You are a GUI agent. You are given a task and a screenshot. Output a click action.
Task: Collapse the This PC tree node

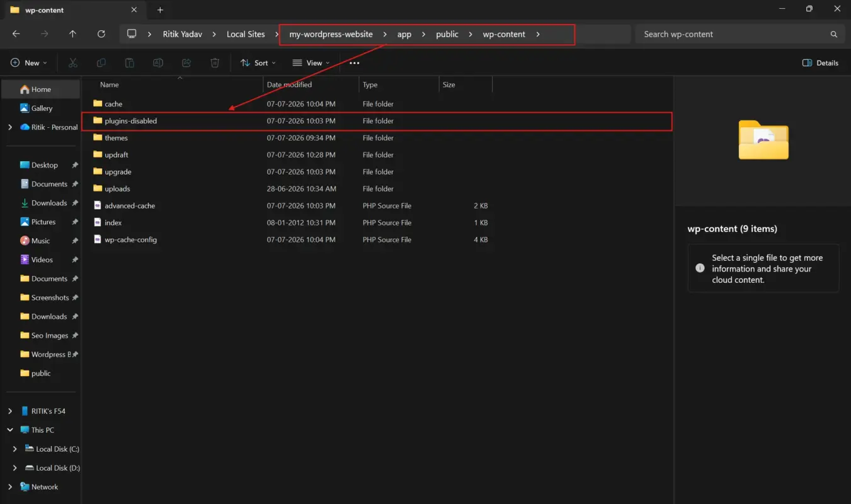point(9,430)
